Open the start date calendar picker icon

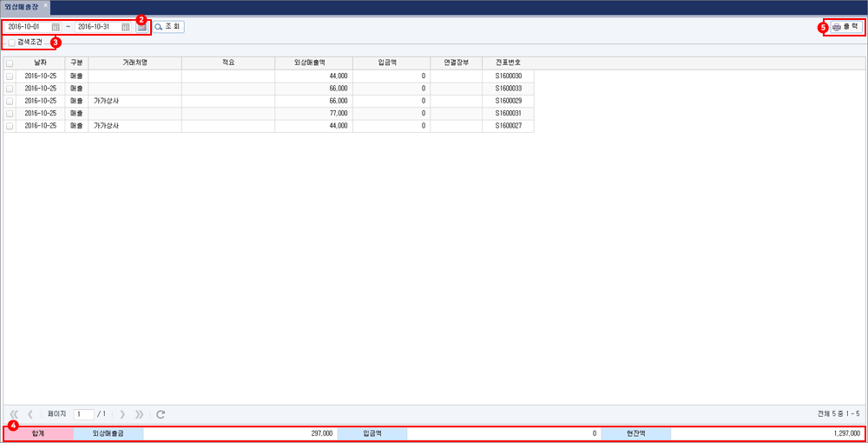pyautogui.click(x=56, y=27)
